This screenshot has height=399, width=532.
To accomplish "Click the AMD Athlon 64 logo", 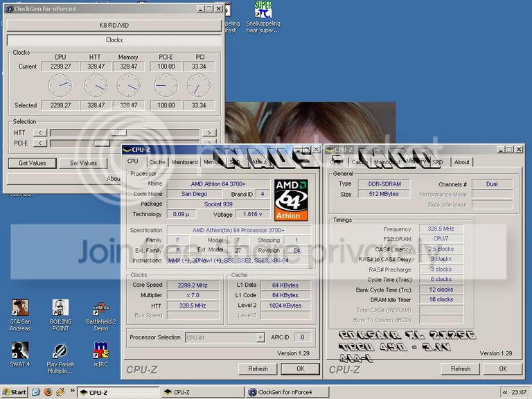I will (291, 200).
